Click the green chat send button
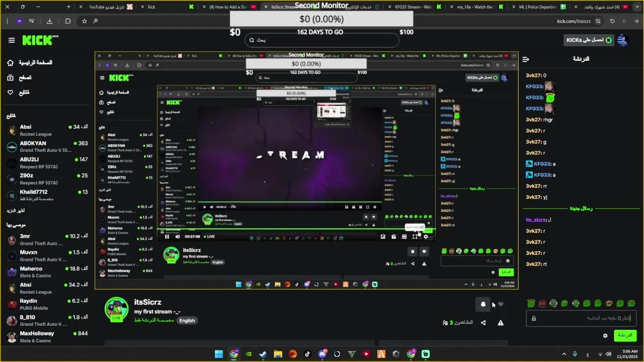 click(625, 335)
